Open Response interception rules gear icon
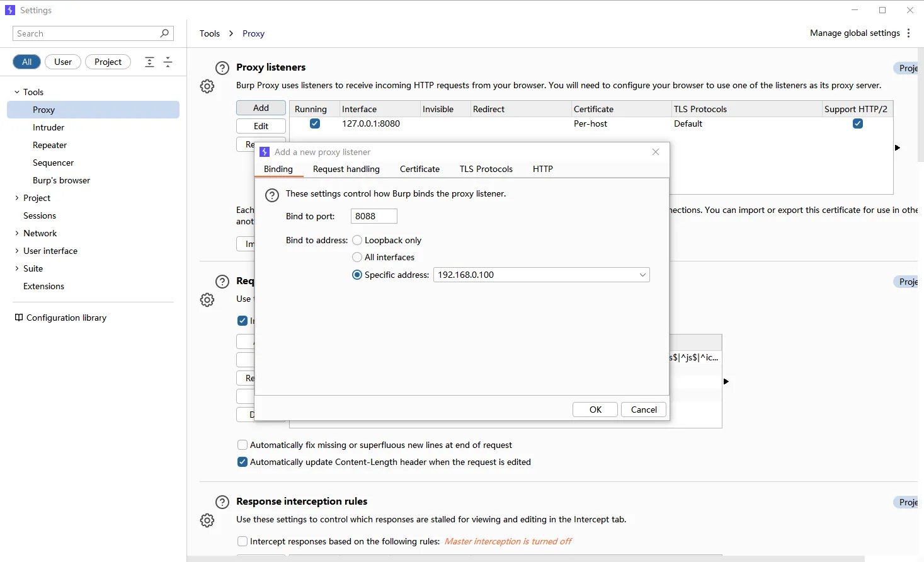The width and height of the screenshot is (924, 562). (x=207, y=520)
